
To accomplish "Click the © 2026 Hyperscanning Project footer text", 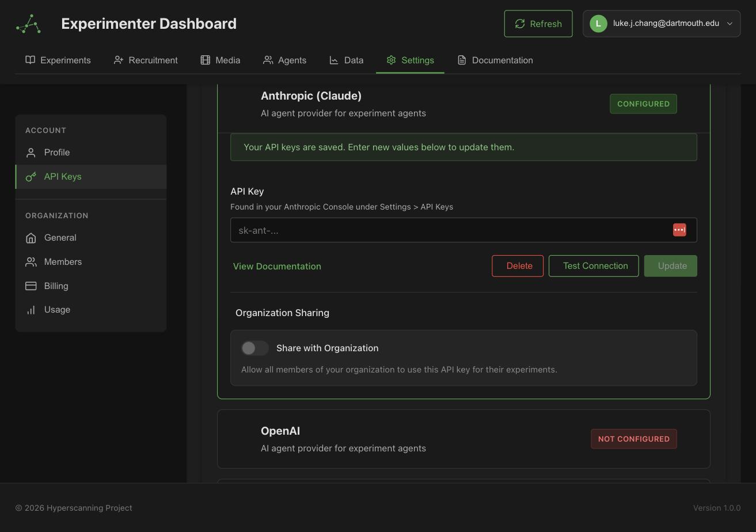I will 74,508.
